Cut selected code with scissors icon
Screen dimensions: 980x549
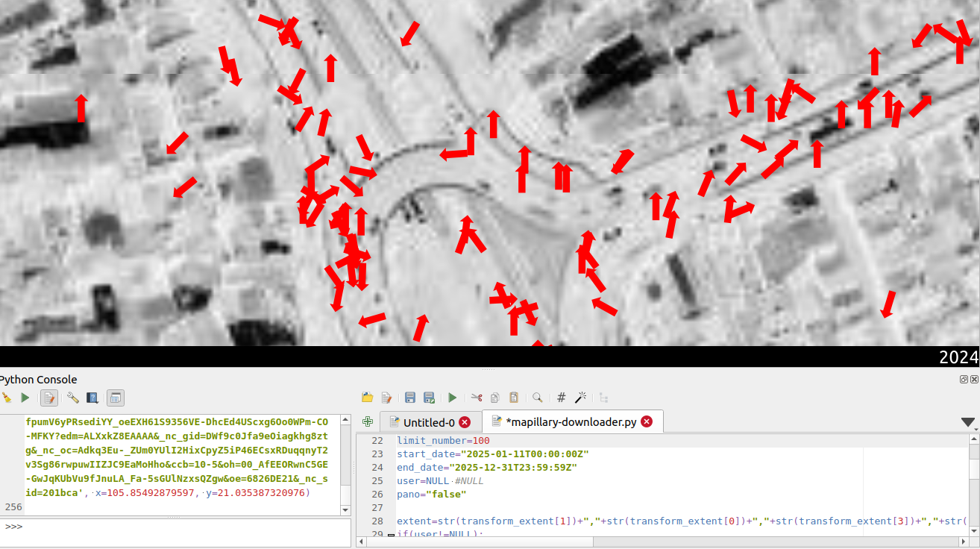(x=477, y=398)
